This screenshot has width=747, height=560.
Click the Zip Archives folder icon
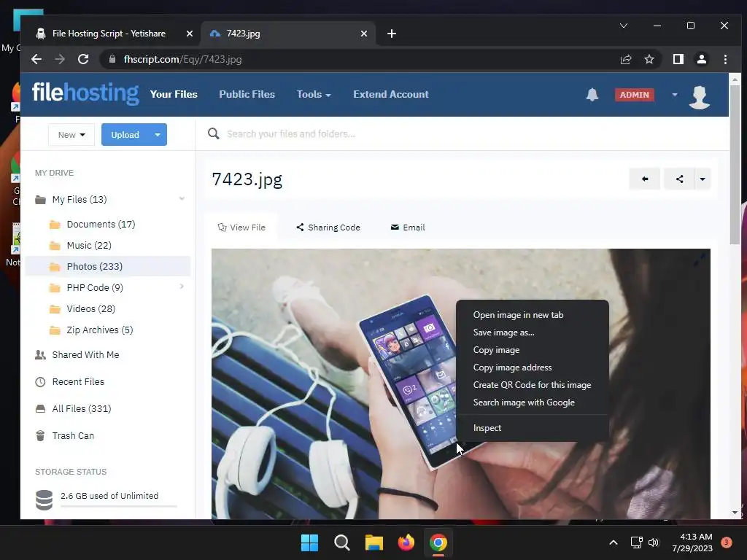click(x=55, y=330)
